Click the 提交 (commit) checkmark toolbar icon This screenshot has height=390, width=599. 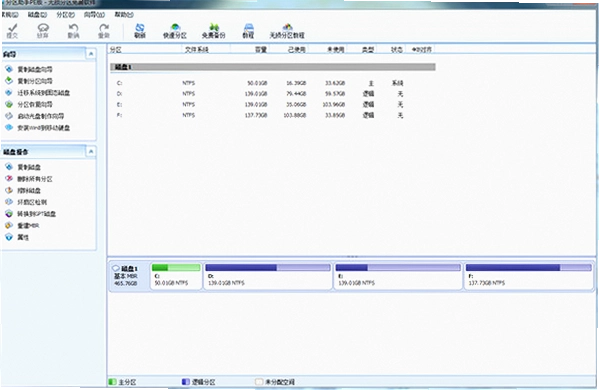(x=13, y=31)
